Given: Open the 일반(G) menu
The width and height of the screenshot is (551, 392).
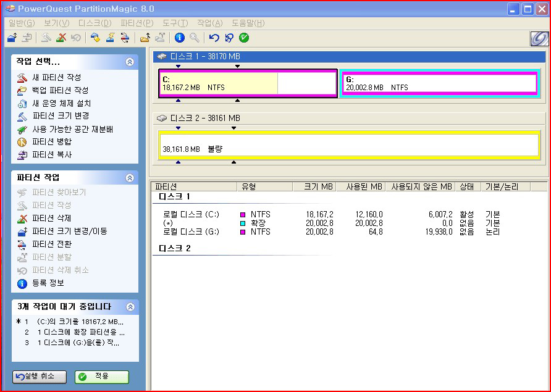Looking at the screenshot, I should tap(22, 23).
